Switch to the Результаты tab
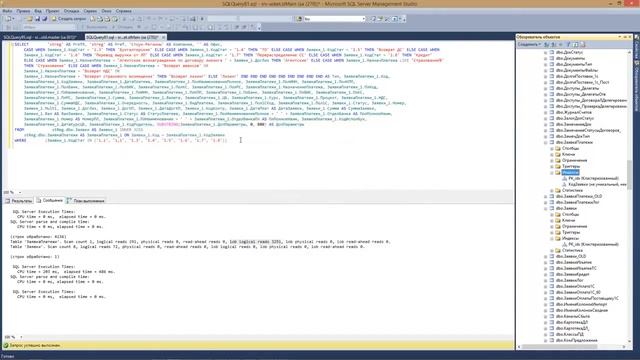 point(18,201)
